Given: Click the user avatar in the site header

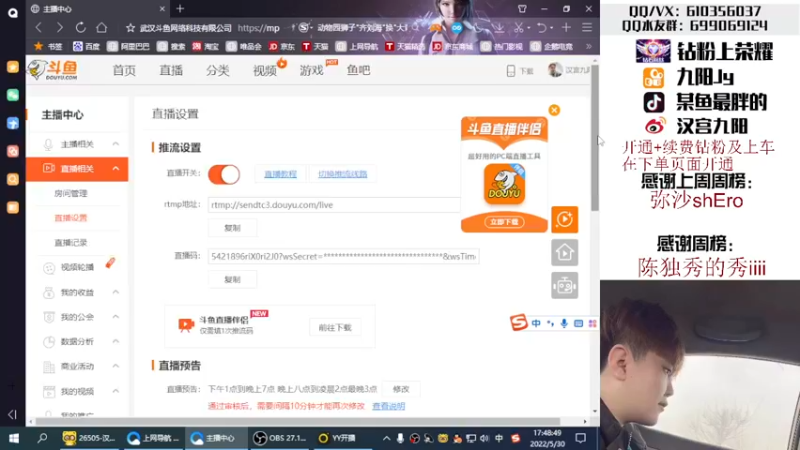Looking at the screenshot, I should point(555,70).
